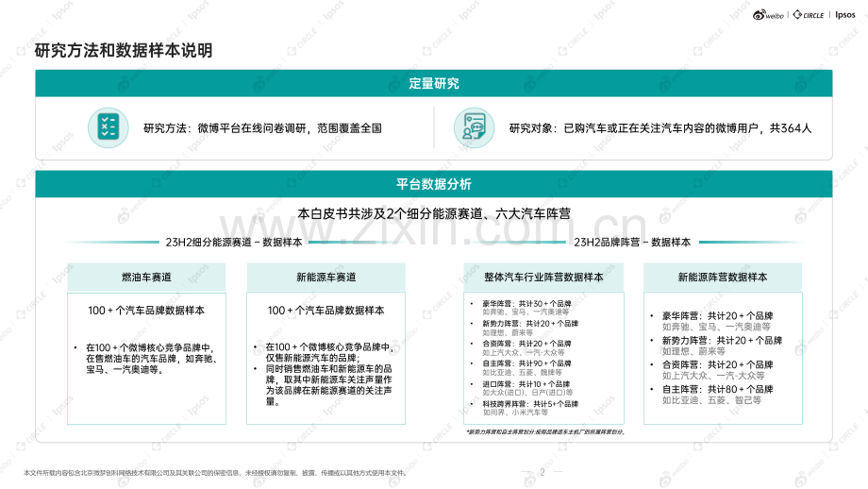The image size is (868, 489).
Task: Click the page number 2 in footer
Action: tap(542, 472)
